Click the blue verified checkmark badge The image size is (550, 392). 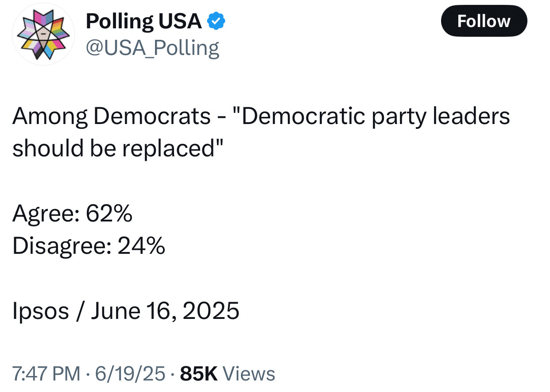[x=217, y=21]
